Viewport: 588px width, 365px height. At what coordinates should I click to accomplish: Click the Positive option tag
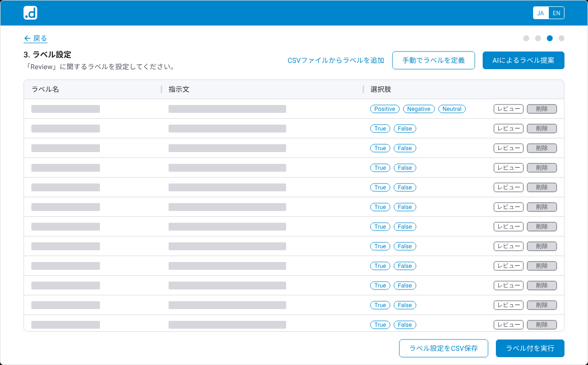[385, 109]
